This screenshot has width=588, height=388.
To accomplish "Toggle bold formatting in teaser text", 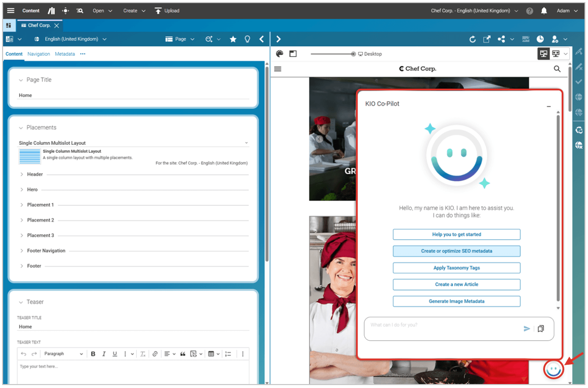I will (93, 354).
